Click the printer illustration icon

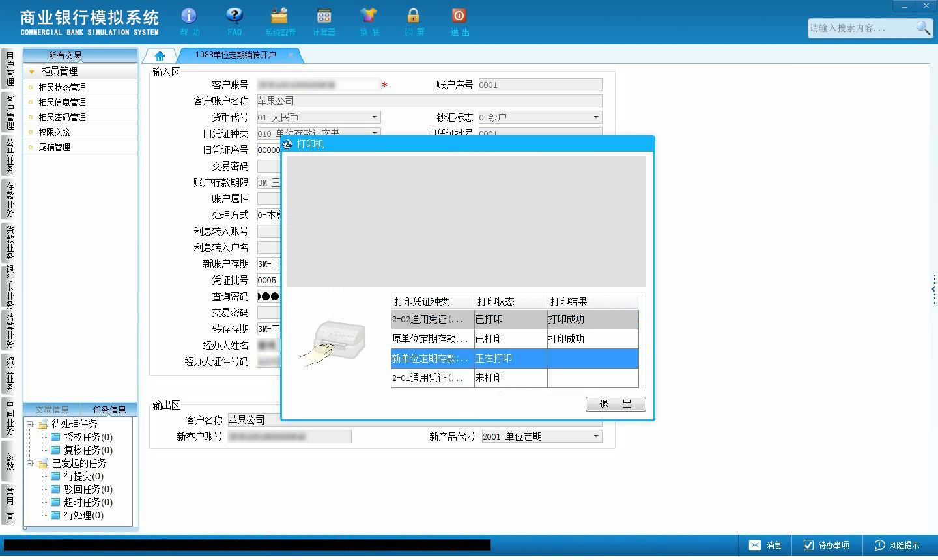point(334,342)
